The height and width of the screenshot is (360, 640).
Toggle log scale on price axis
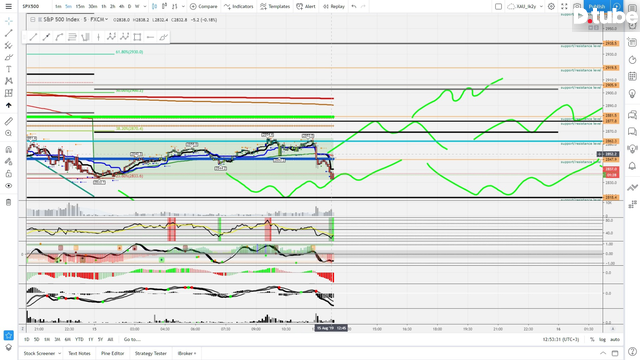602,340
